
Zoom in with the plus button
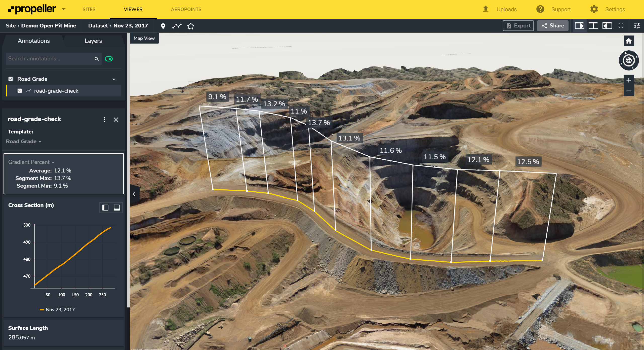click(628, 80)
